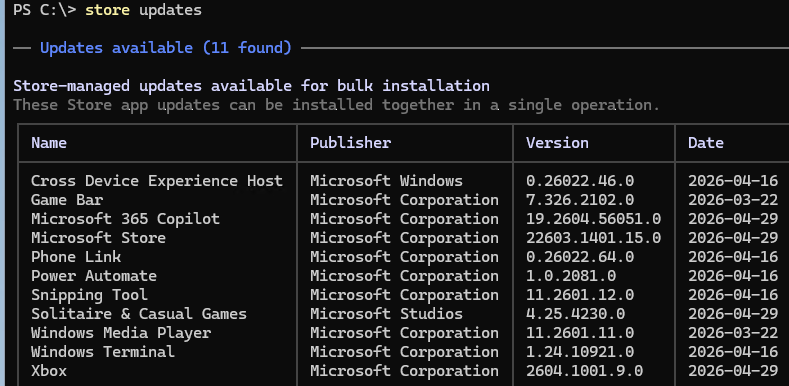Image resolution: width=789 pixels, height=386 pixels.
Task: Click version 1.0.2081.0
Action: [571, 276]
